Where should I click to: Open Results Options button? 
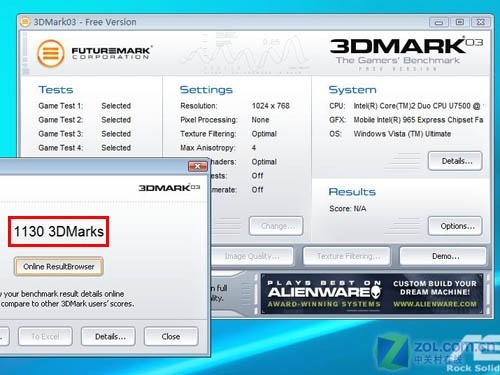pos(455,226)
